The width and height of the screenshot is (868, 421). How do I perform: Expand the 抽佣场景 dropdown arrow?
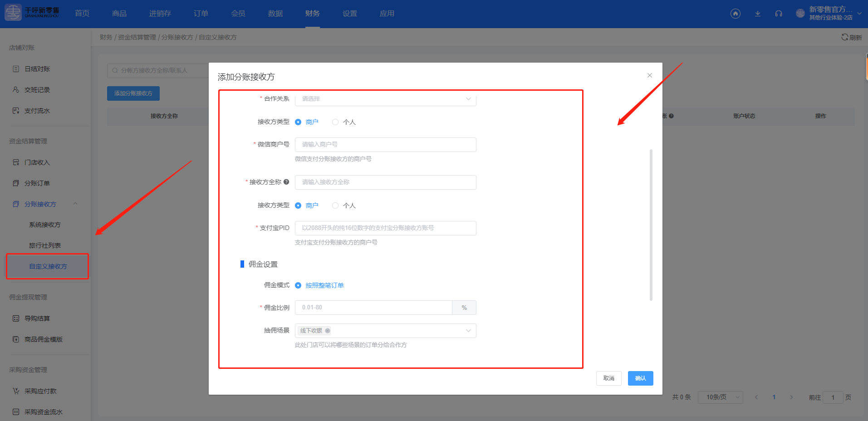point(468,331)
